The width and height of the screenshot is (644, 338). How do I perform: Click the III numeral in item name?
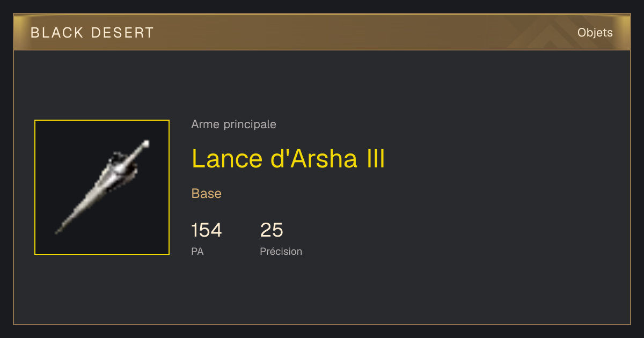point(375,159)
